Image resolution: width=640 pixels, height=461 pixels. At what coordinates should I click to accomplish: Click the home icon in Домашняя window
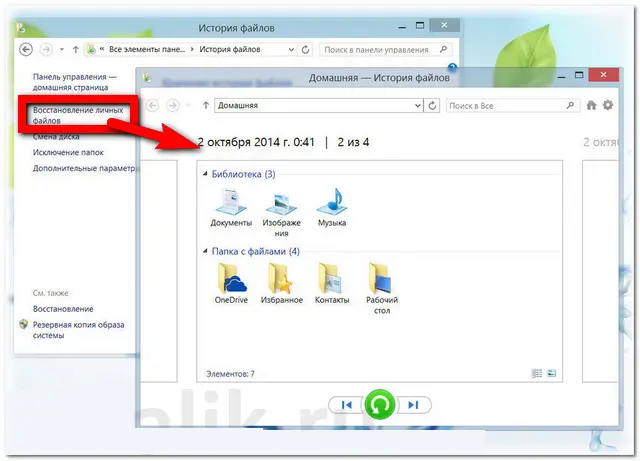[591, 105]
